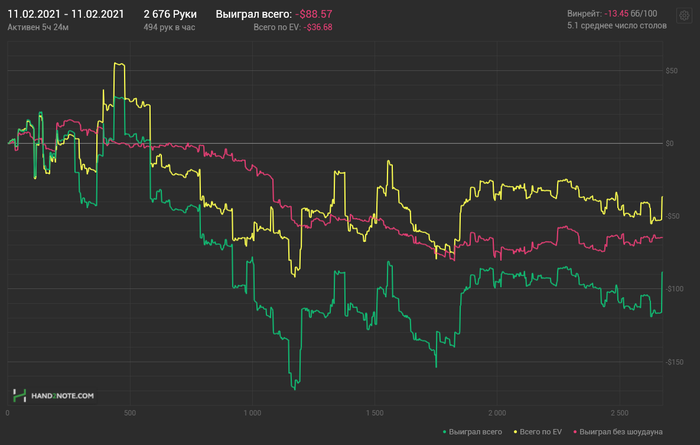The width and height of the screenshot is (700, 445).
Task: Toggle the 'Всего по EV' legend series
Action: coord(543,431)
